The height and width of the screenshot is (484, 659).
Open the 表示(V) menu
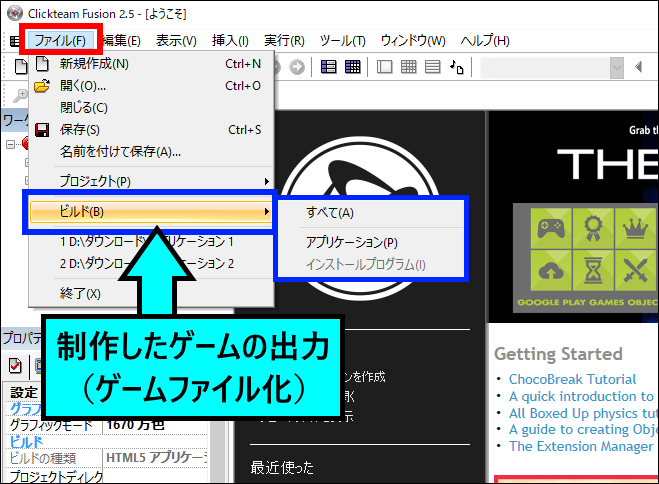pos(176,41)
